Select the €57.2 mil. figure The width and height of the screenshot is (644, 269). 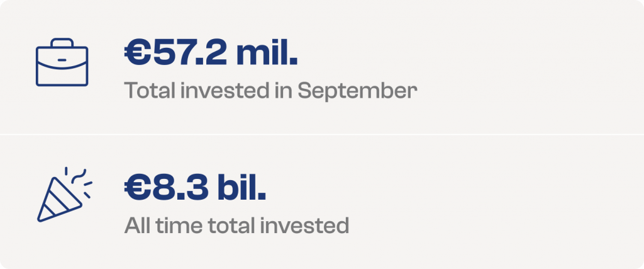211,54
